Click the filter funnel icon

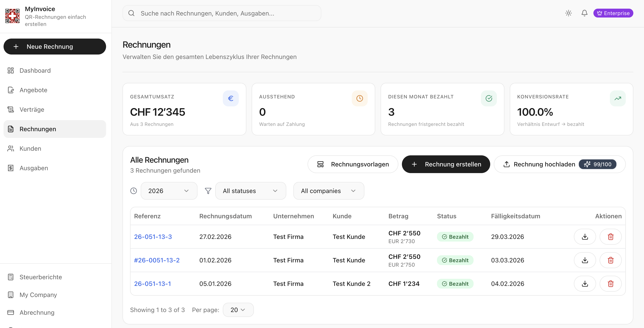[x=208, y=191]
